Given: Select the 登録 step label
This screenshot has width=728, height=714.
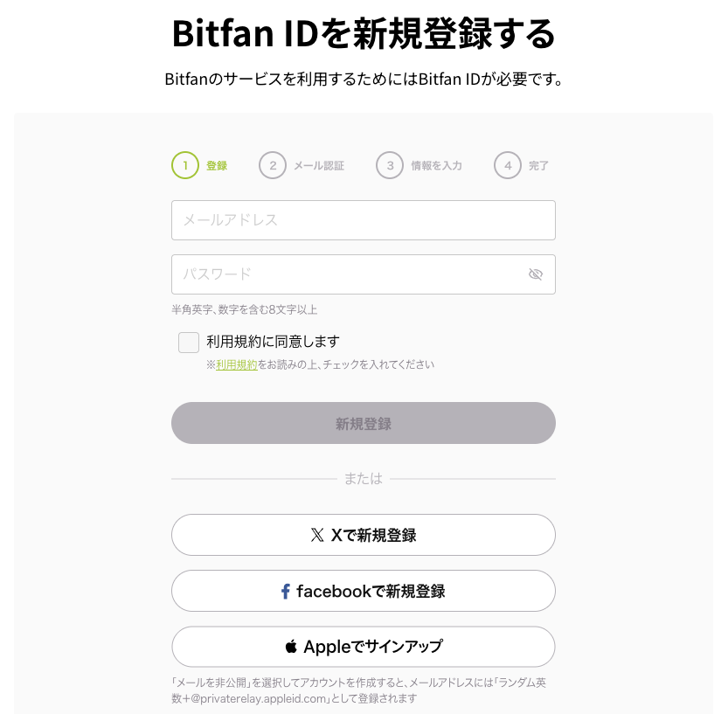Looking at the screenshot, I should click(x=217, y=165).
